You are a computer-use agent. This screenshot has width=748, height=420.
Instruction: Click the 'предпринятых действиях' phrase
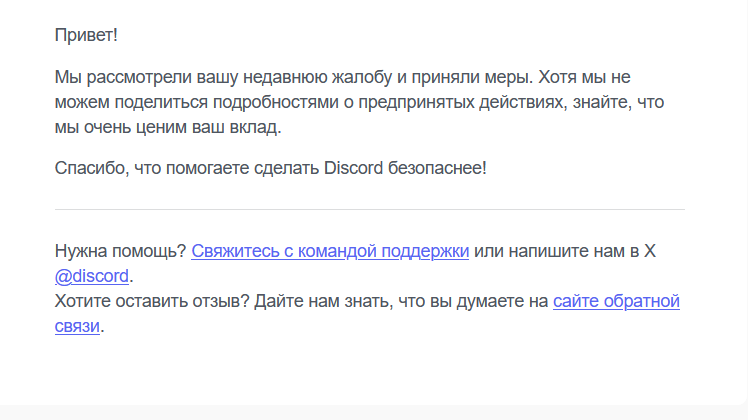tap(461, 102)
